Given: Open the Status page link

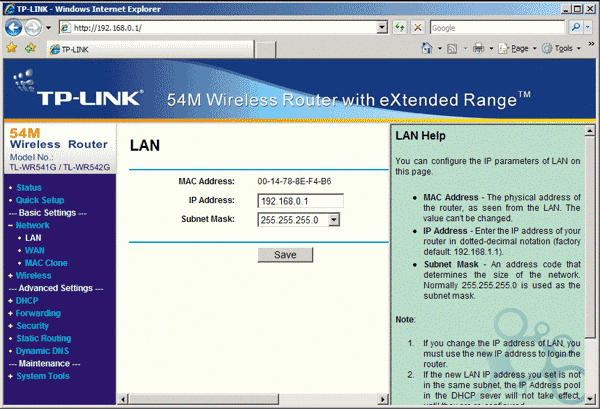Looking at the screenshot, I should (29, 187).
